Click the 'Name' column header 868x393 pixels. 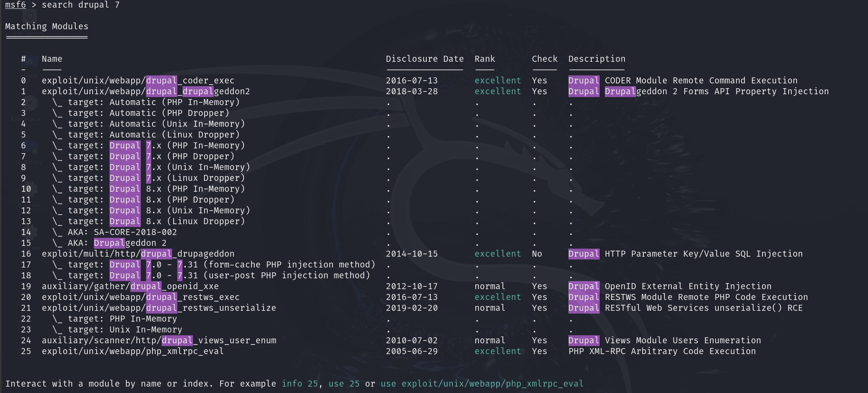(x=52, y=59)
